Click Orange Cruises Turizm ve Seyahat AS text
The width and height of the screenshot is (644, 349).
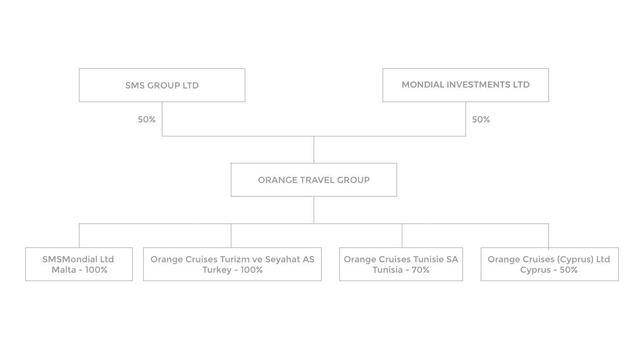click(x=233, y=259)
